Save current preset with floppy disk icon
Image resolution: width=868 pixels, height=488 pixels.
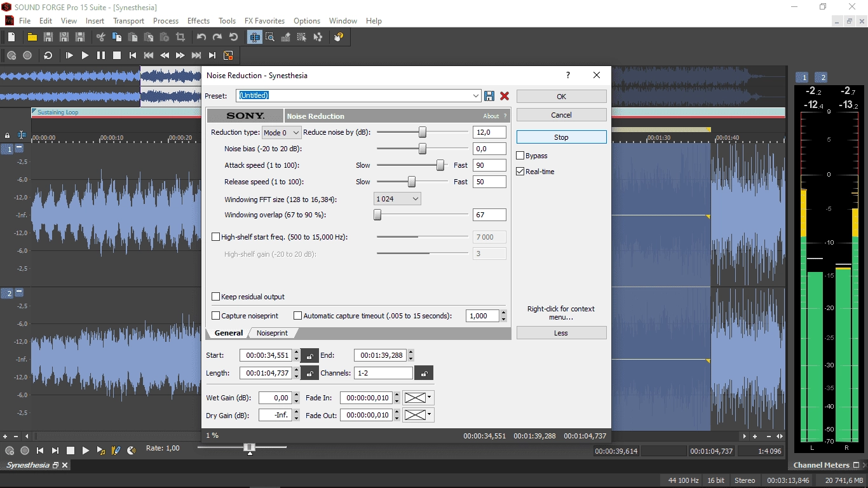click(x=489, y=96)
